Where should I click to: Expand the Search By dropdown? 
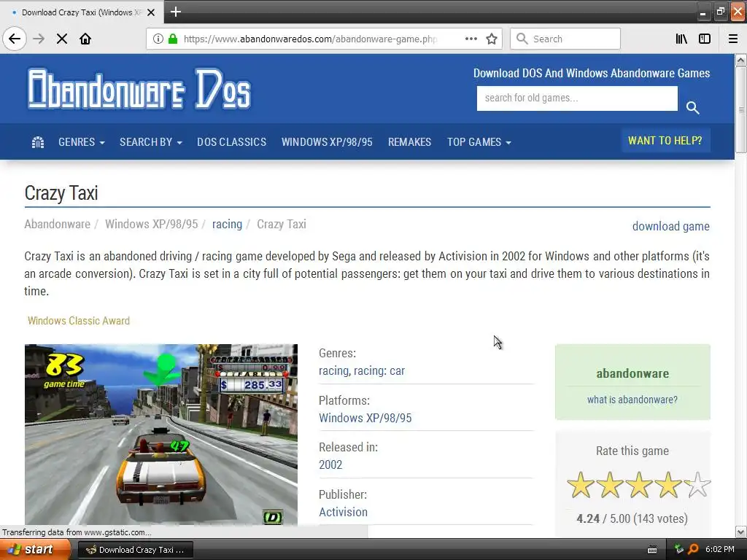point(150,142)
